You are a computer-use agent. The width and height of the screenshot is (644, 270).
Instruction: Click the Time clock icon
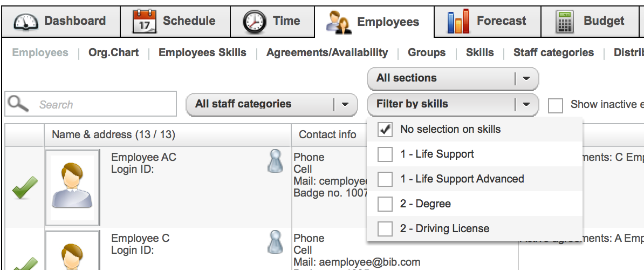pos(254,22)
